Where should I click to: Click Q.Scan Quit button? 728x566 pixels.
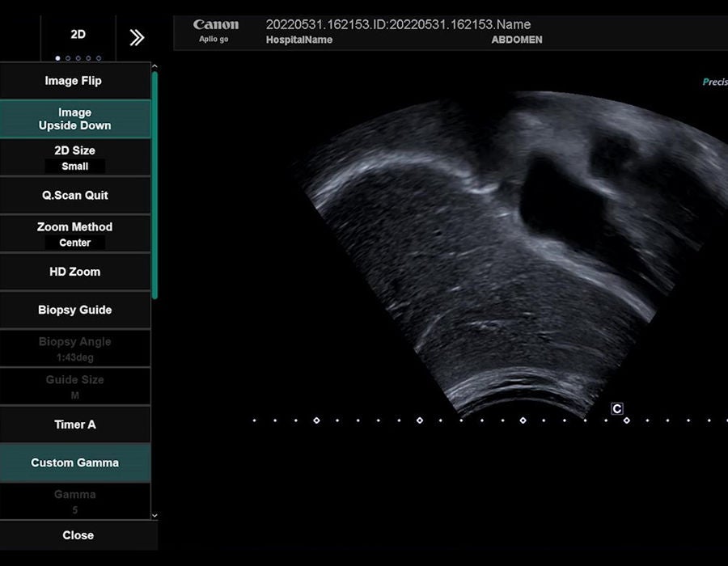click(74, 196)
